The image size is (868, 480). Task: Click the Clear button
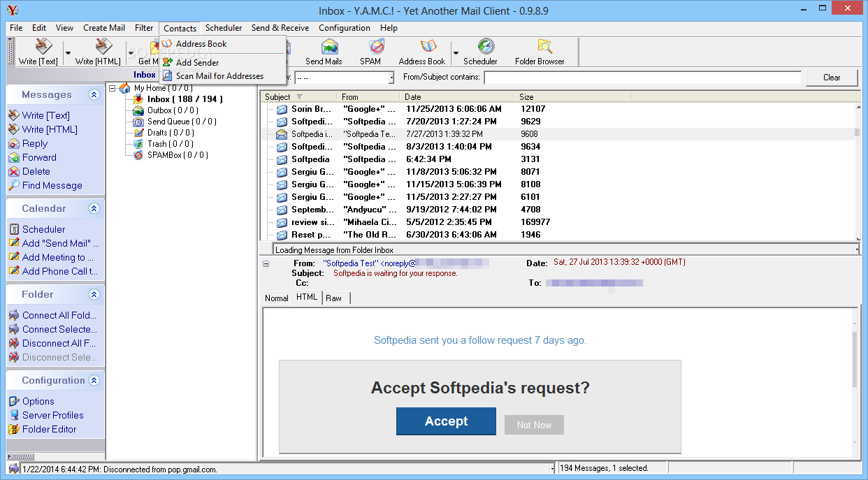pyautogui.click(x=832, y=78)
